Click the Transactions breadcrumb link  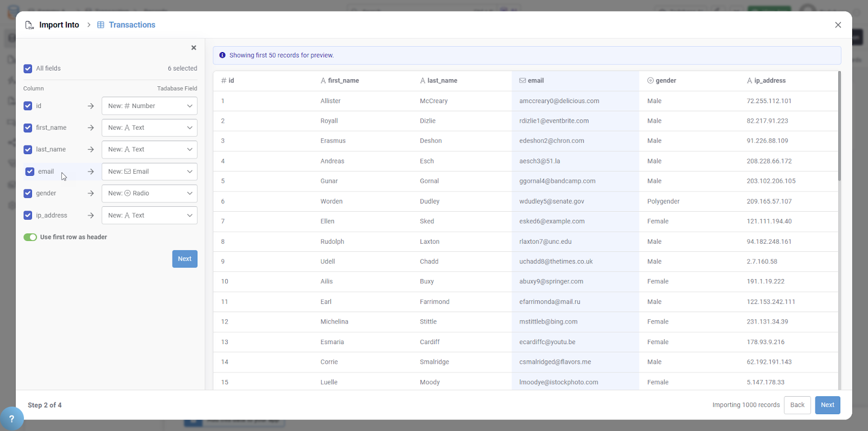click(x=132, y=25)
